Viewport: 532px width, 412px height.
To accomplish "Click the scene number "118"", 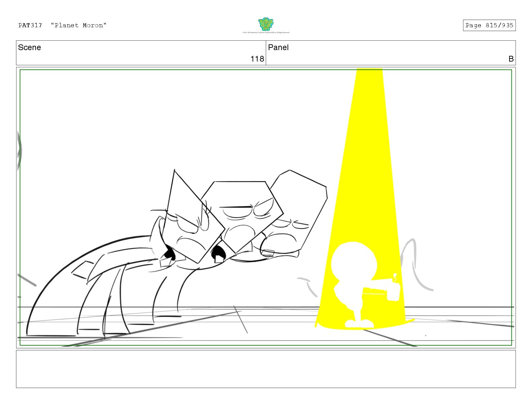I will tap(257, 59).
